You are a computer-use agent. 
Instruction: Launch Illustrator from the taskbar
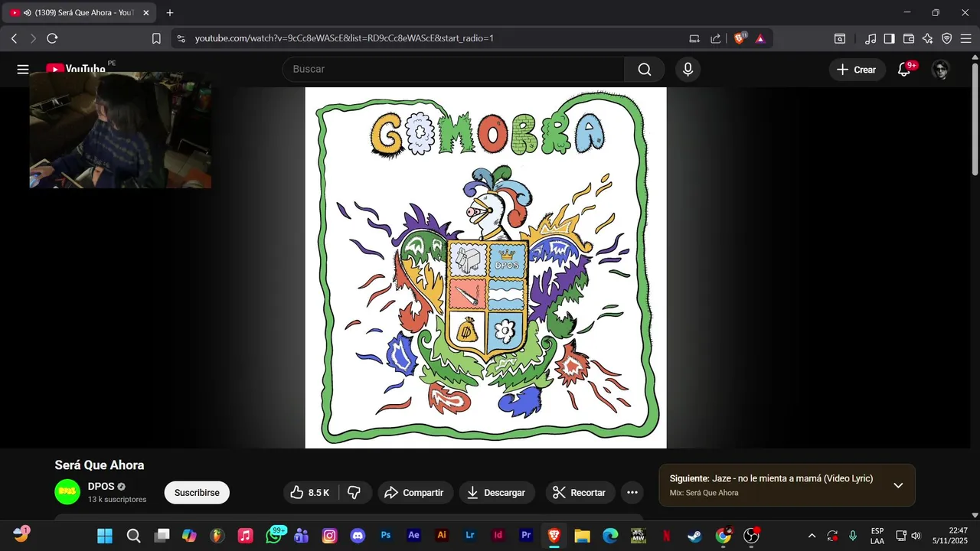442,536
